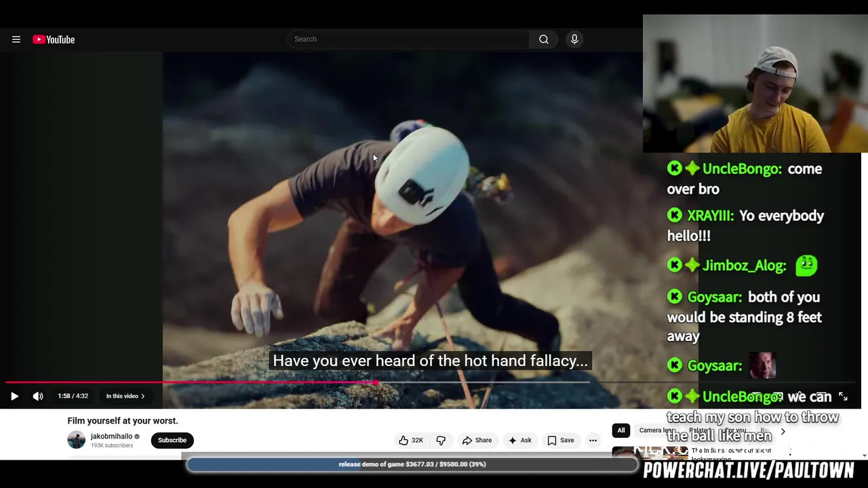Open more actions three-dot menu
The height and width of the screenshot is (488, 868).
tap(593, 441)
